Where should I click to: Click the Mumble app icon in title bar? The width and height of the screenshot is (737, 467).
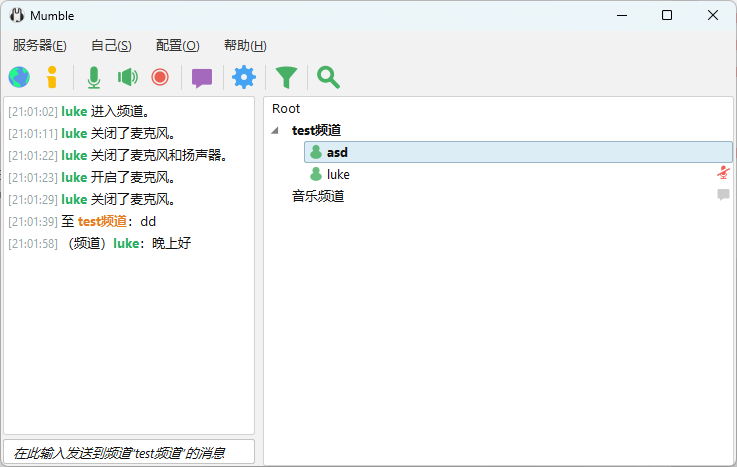[17, 16]
